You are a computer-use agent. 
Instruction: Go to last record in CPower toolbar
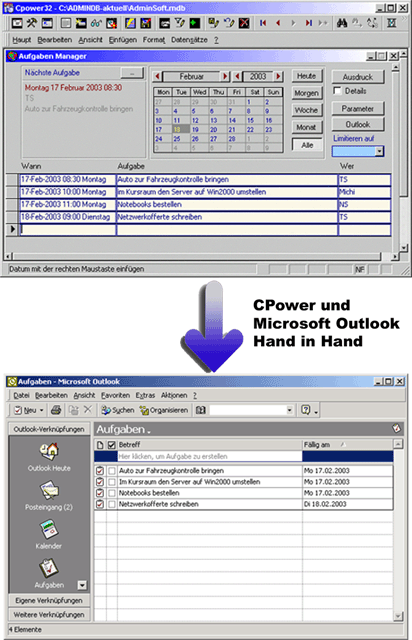click(308, 23)
